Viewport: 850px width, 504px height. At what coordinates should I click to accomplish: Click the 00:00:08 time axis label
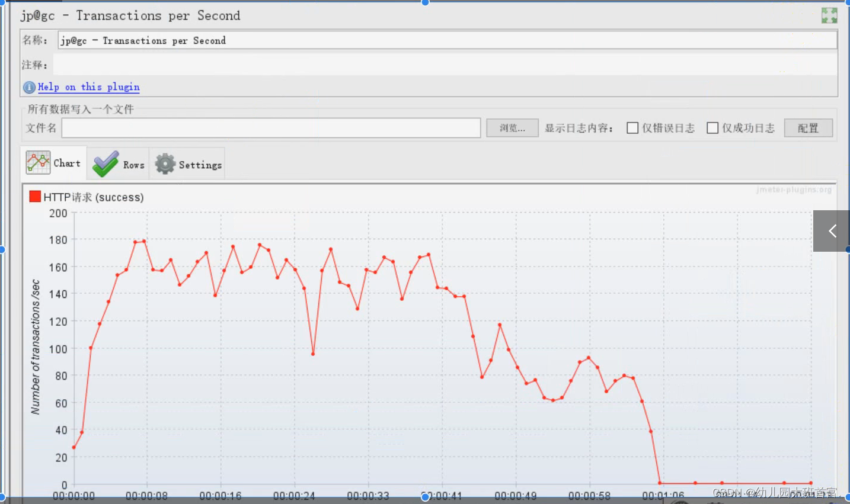click(147, 496)
